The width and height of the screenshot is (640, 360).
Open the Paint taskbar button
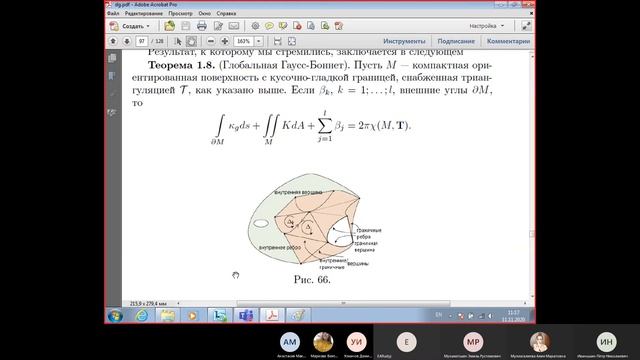pos(298,316)
